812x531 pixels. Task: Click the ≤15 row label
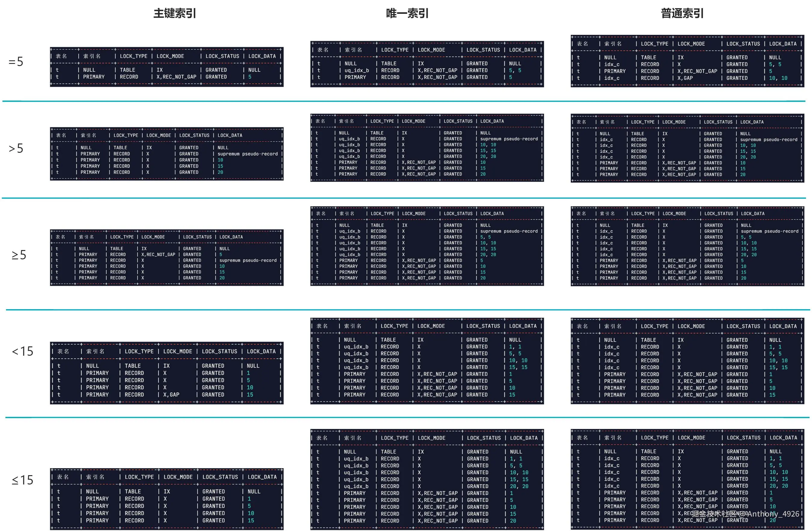coord(23,480)
